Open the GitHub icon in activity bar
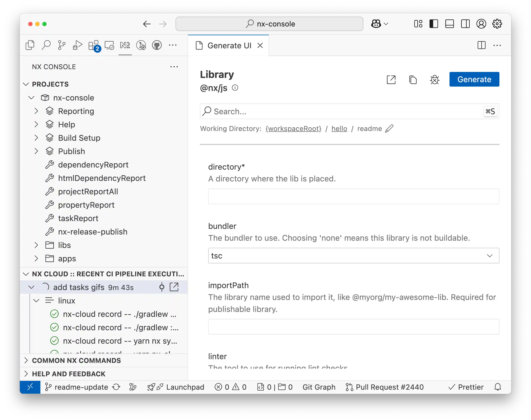 tap(157, 45)
